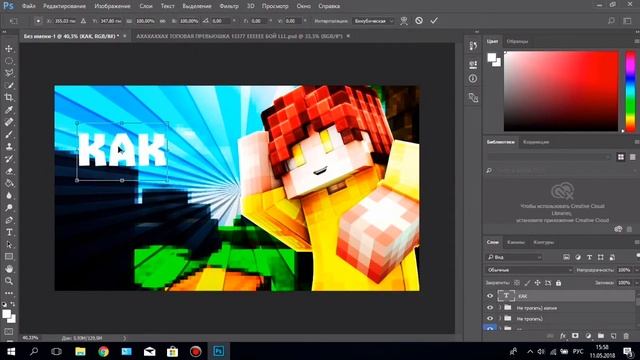This screenshot has height=360, width=640.
Task: Select the Type tool
Action: point(9,232)
